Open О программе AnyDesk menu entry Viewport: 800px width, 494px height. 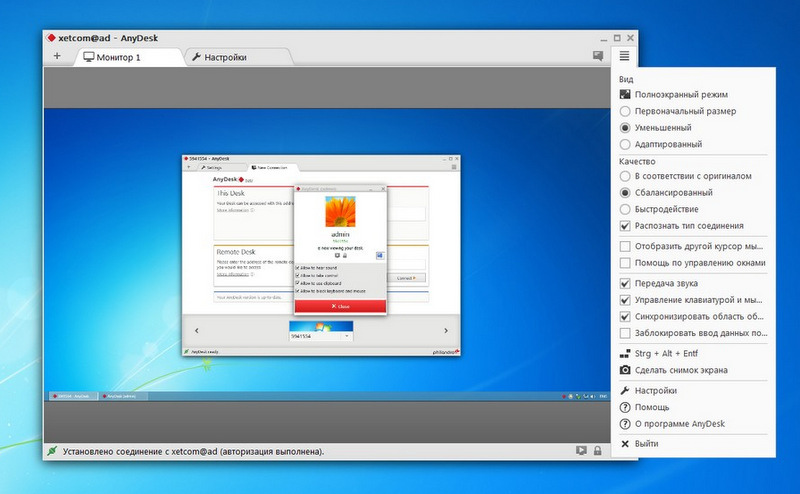pyautogui.click(x=680, y=424)
